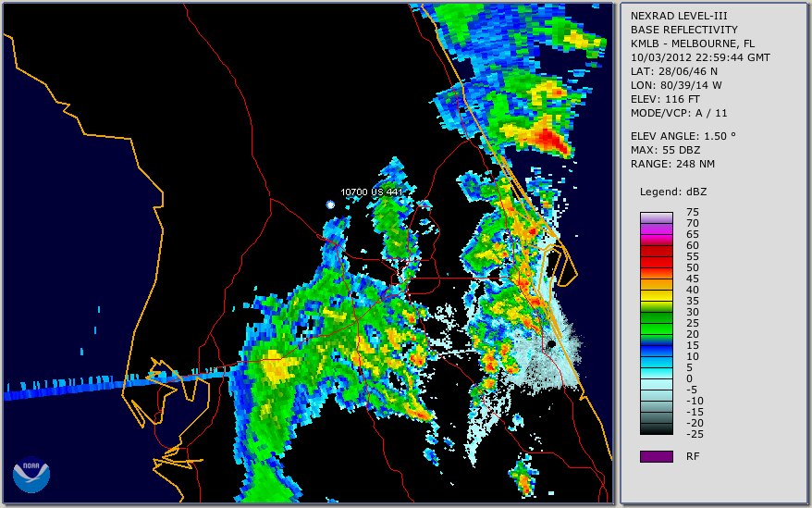Screen dimensions: 812x508
Task: Select the '10700 US 441' map label
Action: tap(371, 192)
